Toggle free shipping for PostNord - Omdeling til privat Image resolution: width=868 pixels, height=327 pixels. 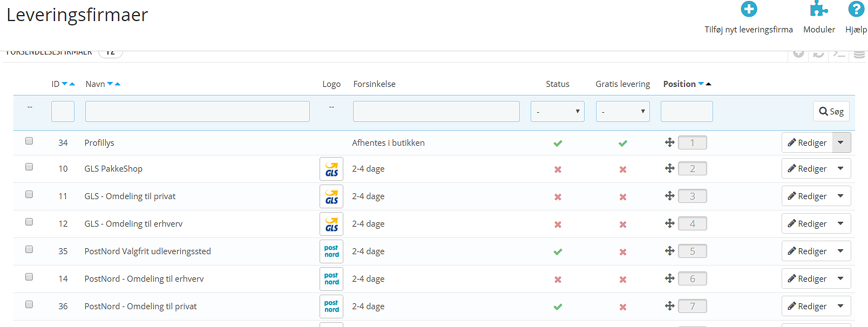pos(623,307)
